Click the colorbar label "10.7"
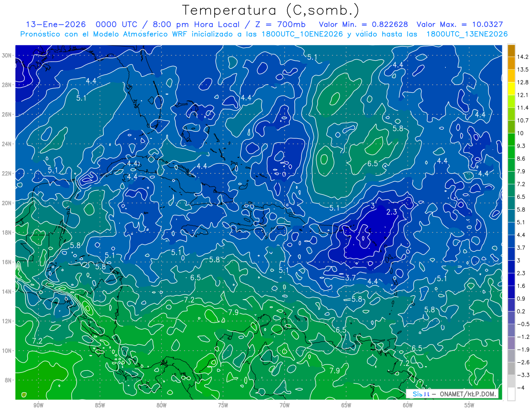 [523, 121]
